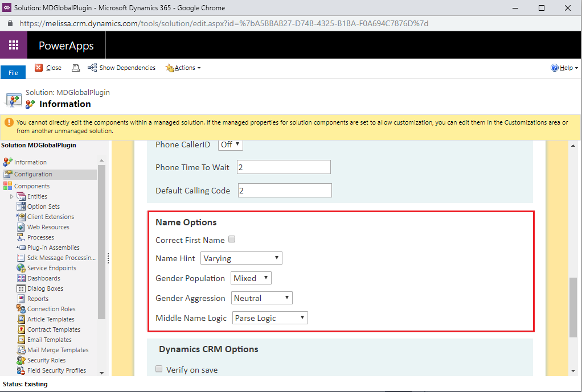582x392 pixels.
Task: Enable the Verify on save checkbox
Action: [x=159, y=369]
